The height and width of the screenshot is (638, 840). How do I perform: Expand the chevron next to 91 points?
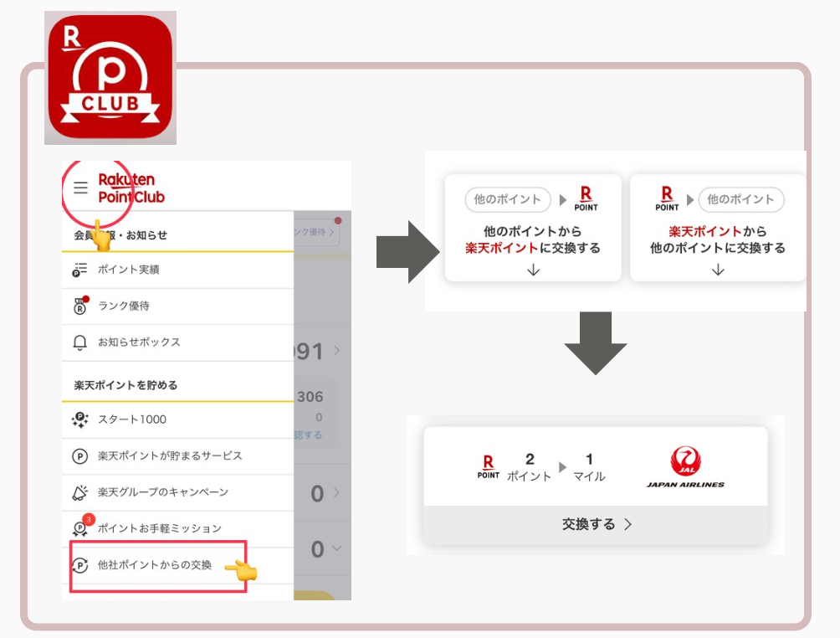(x=336, y=351)
